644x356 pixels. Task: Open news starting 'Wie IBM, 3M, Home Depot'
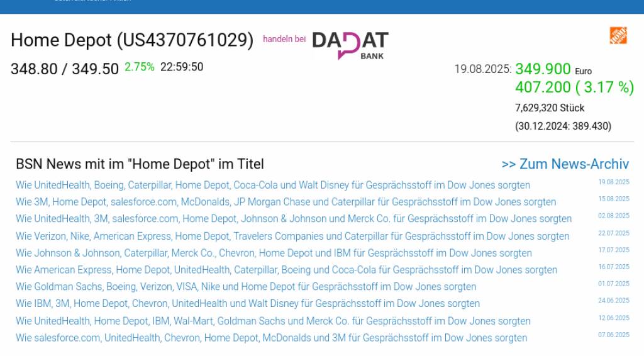click(248, 303)
